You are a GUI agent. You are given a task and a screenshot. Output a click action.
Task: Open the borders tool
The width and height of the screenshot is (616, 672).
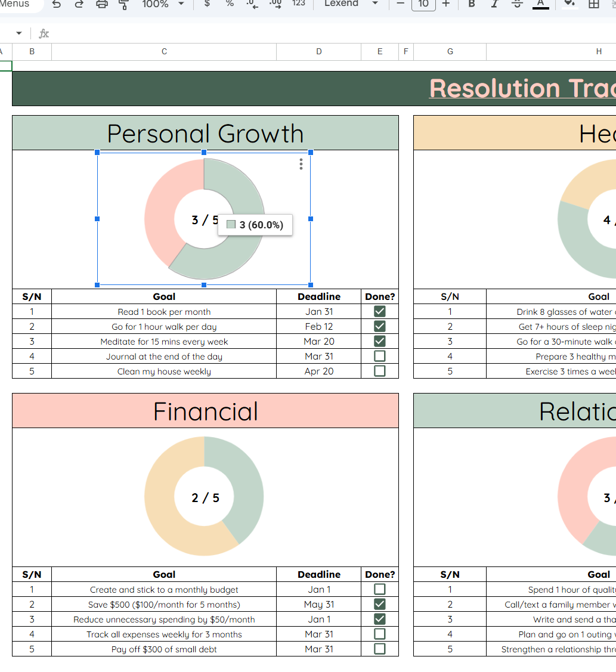(x=594, y=4)
